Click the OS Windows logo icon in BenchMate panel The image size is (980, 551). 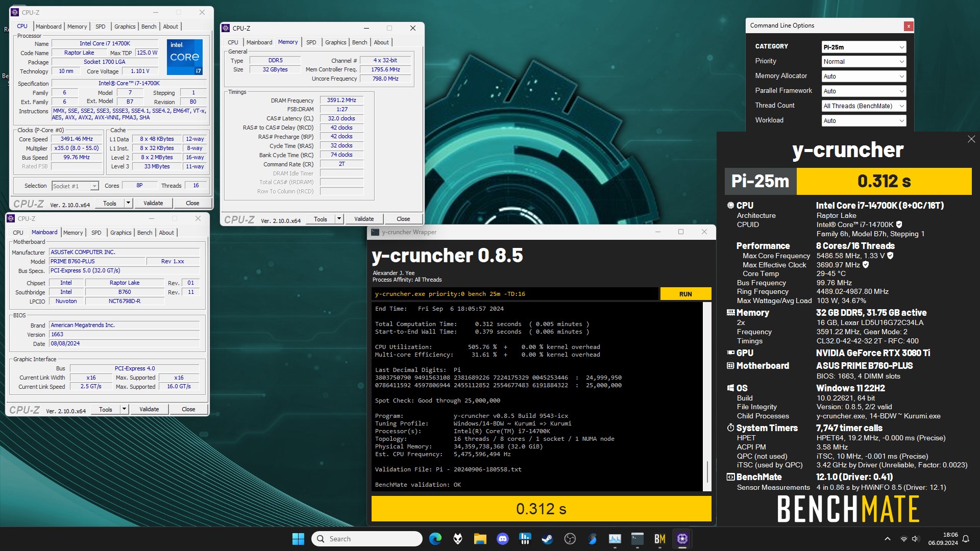pos(730,388)
